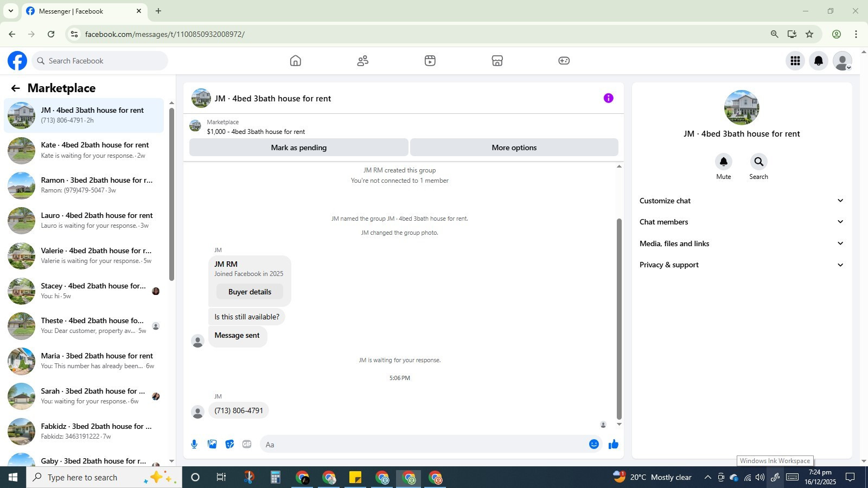Open Chrome profile icon
This screenshot has width=868, height=488.
837,34
